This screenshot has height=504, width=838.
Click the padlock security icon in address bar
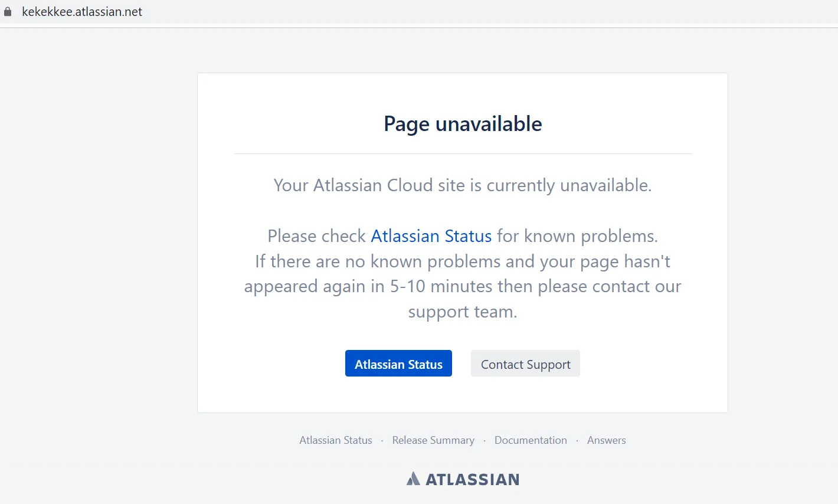coord(8,11)
